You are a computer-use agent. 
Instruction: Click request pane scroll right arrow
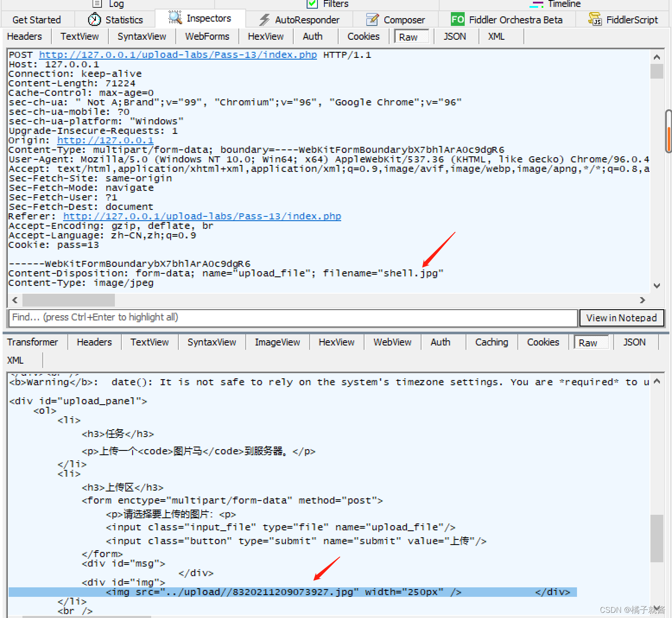click(642, 300)
